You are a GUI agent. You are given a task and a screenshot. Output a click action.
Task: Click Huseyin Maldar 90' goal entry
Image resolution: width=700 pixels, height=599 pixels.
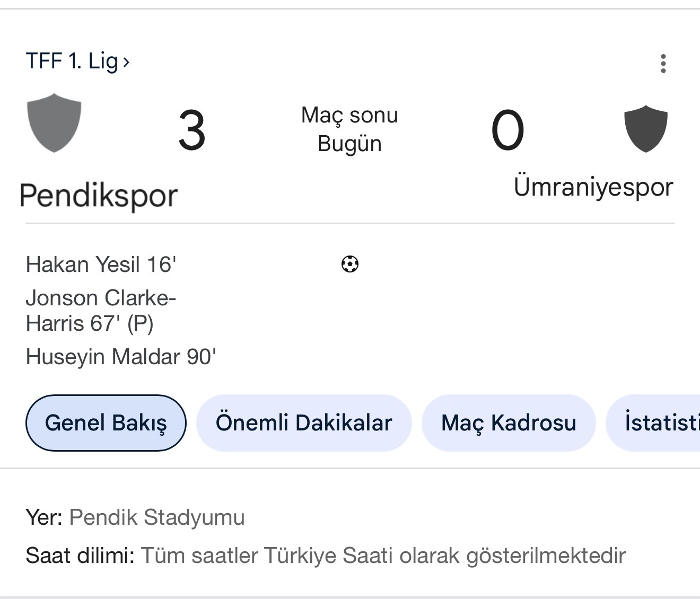point(121,357)
